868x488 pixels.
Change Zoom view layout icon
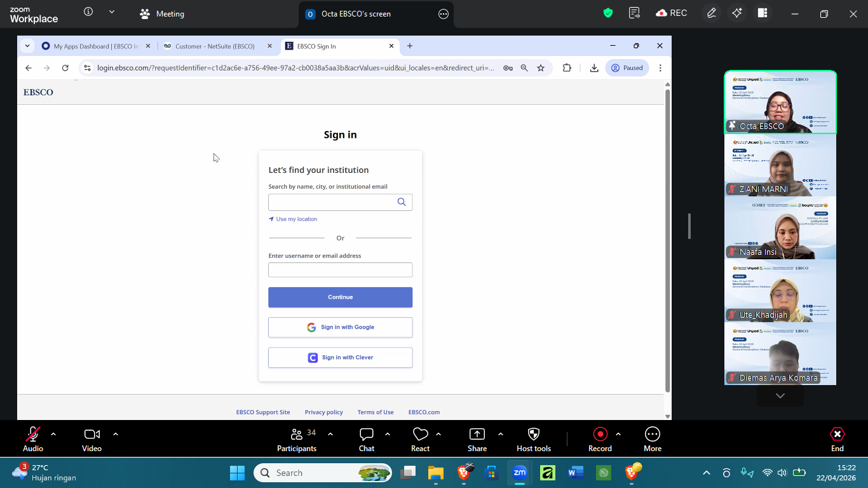pos(763,13)
